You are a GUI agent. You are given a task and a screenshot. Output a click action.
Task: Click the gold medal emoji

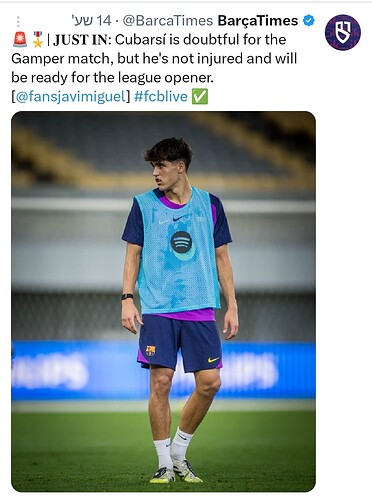coord(38,39)
